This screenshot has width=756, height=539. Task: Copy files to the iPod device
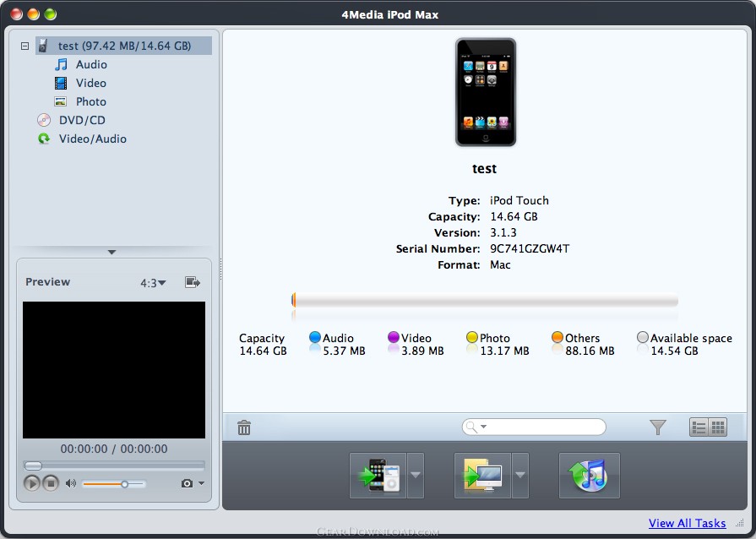click(378, 476)
